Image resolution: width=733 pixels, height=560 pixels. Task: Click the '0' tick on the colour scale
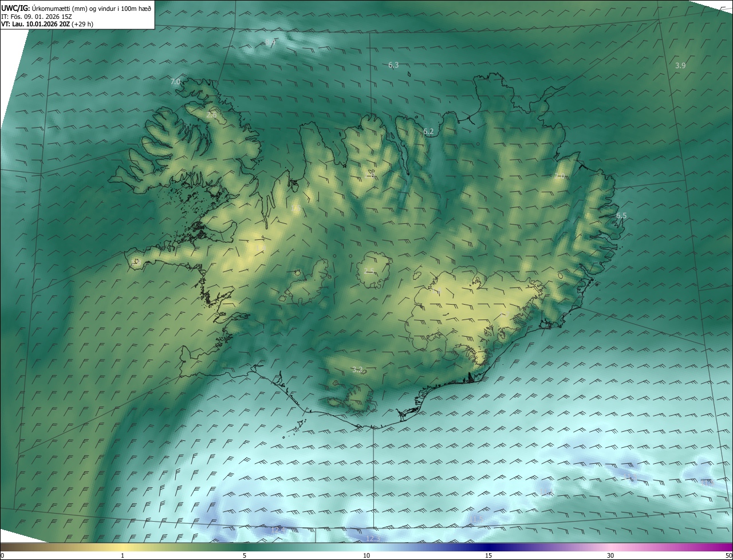pos(2,555)
